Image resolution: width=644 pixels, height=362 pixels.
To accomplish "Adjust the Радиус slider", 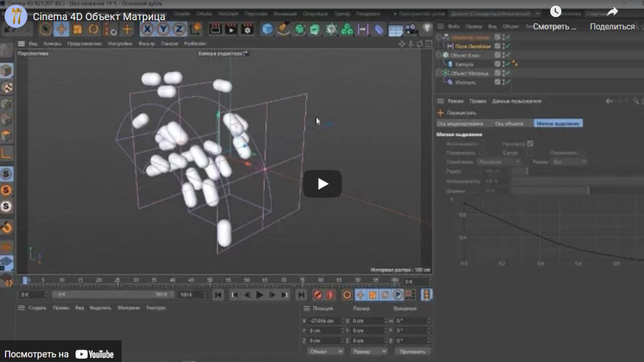I will click(x=577, y=171).
